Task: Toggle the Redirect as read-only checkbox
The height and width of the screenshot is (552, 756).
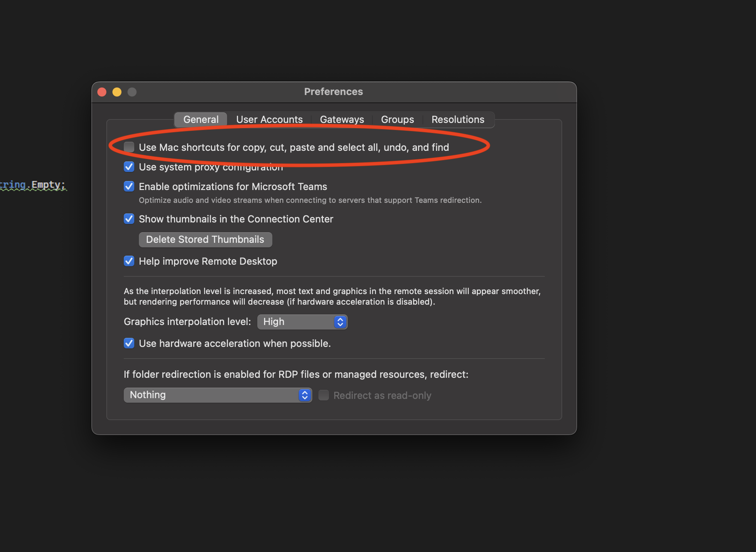Action: click(324, 395)
